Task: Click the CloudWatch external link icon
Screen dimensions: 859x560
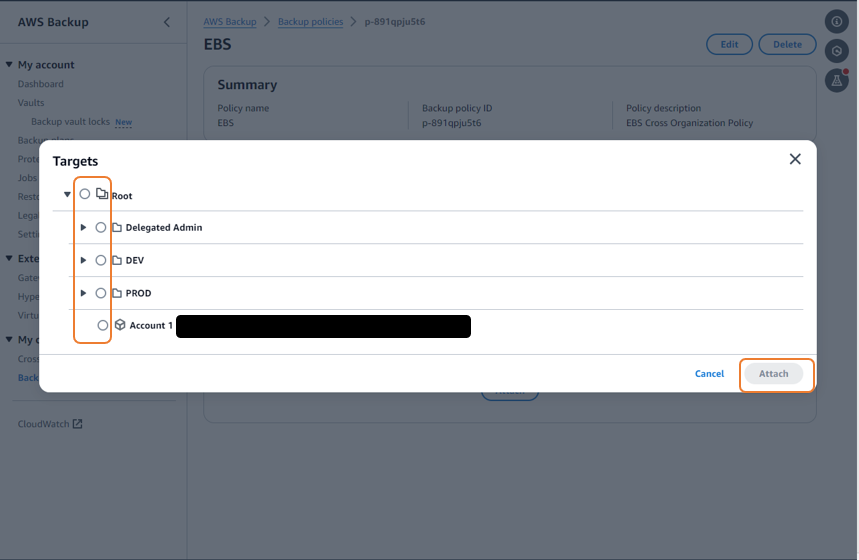Action: point(77,424)
